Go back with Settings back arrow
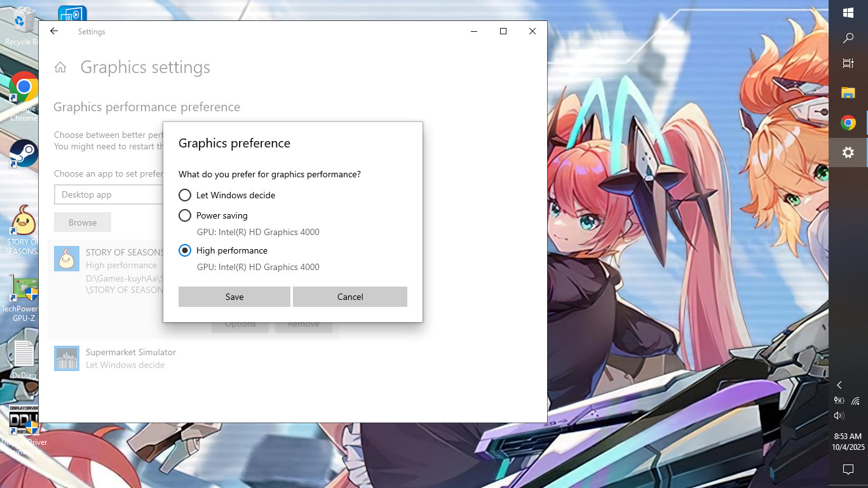Viewport: 868px width, 488px height. click(54, 31)
